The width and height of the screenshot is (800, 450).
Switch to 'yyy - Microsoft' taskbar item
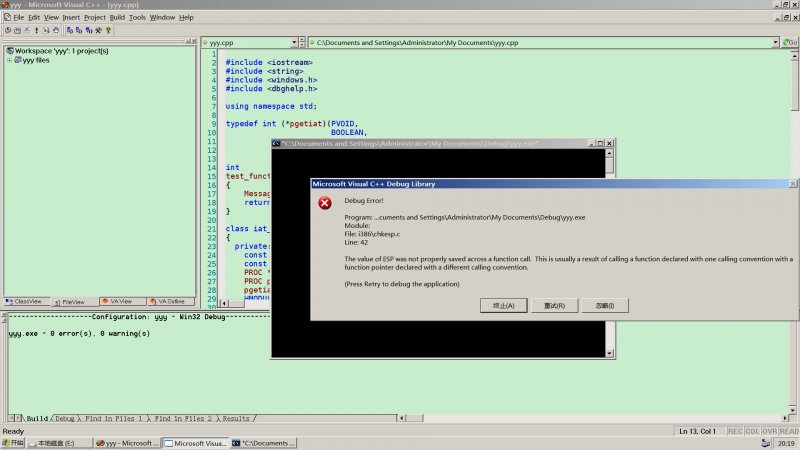pyautogui.click(x=128, y=443)
